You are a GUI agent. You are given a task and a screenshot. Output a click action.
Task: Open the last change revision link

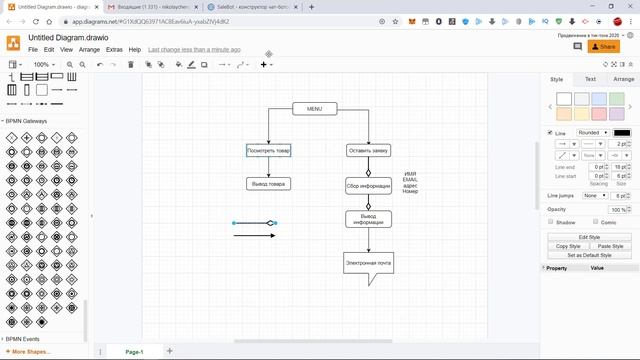[194, 49]
